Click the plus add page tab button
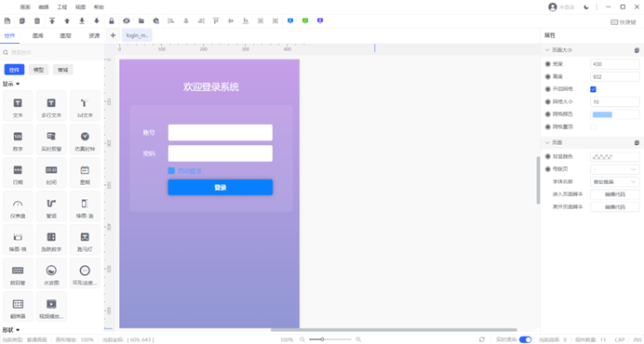The width and height of the screenshot is (644, 344). pos(113,35)
